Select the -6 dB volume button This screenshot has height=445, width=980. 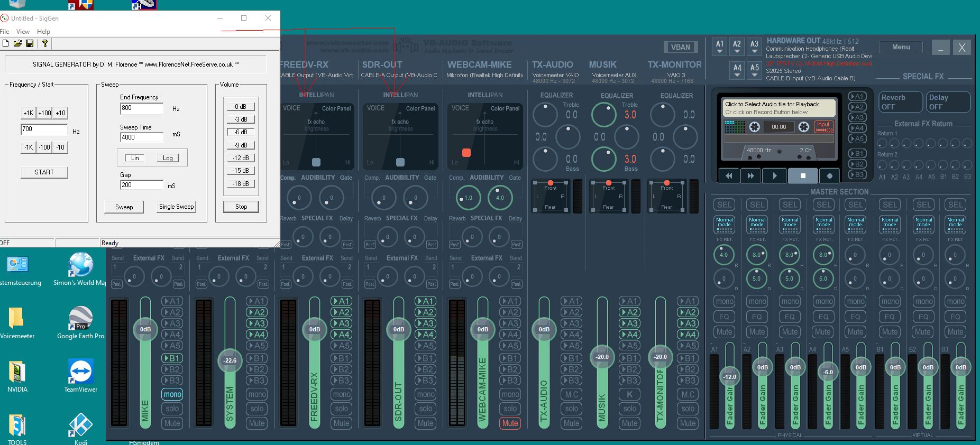coord(241,132)
